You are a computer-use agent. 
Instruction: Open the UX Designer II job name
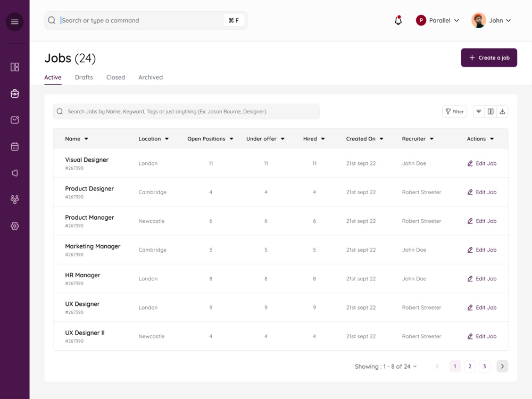pyautogui.click(x=85, y=333)
